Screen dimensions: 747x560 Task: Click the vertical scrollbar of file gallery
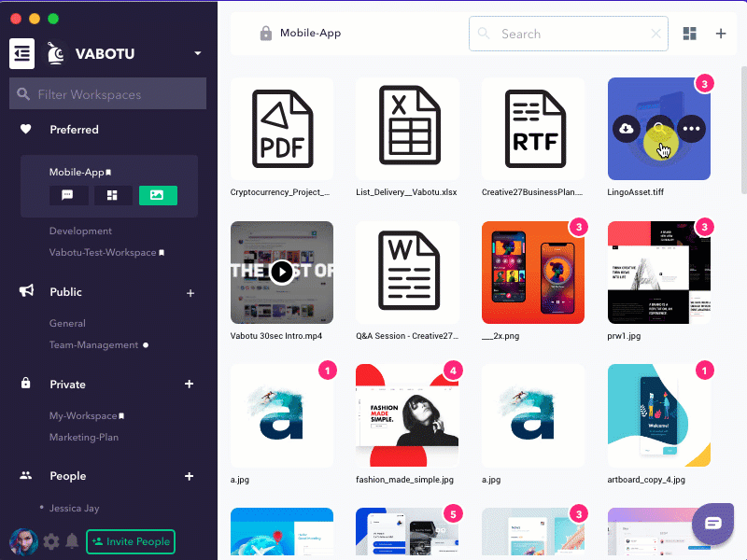click(743, 130)
